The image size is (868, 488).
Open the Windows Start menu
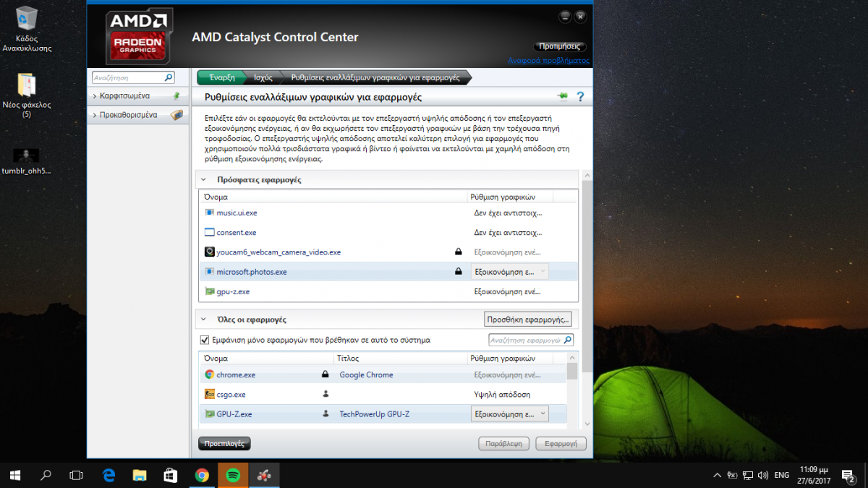15,475
